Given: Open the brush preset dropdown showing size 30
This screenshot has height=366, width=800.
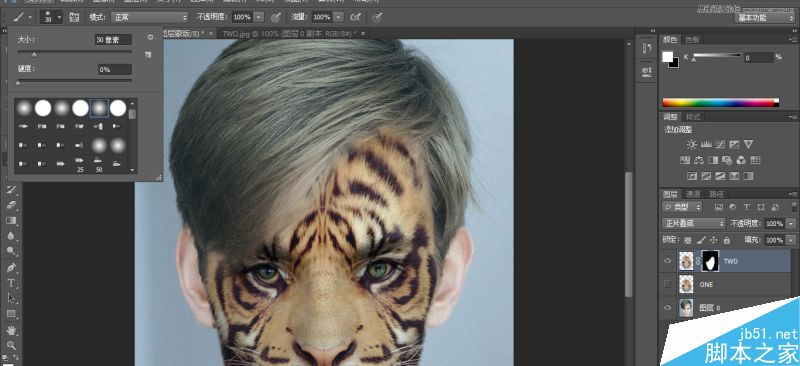Looking at the screenshot, I should (51, 17).
